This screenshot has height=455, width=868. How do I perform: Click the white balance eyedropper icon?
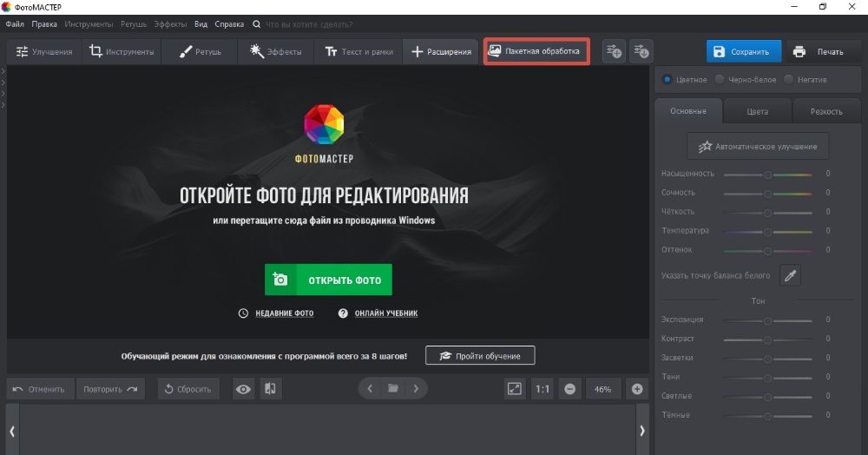(x=790, y=275)
